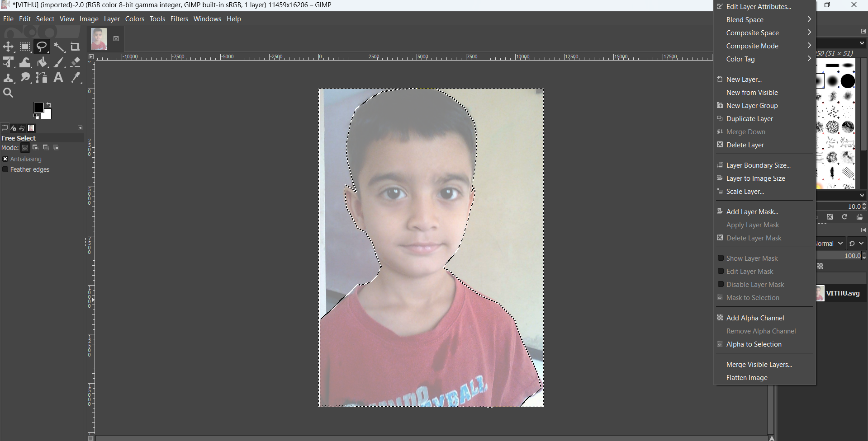Open the Device Status tab
Viewport: 868px width, 441px height.
click(14, 128)
